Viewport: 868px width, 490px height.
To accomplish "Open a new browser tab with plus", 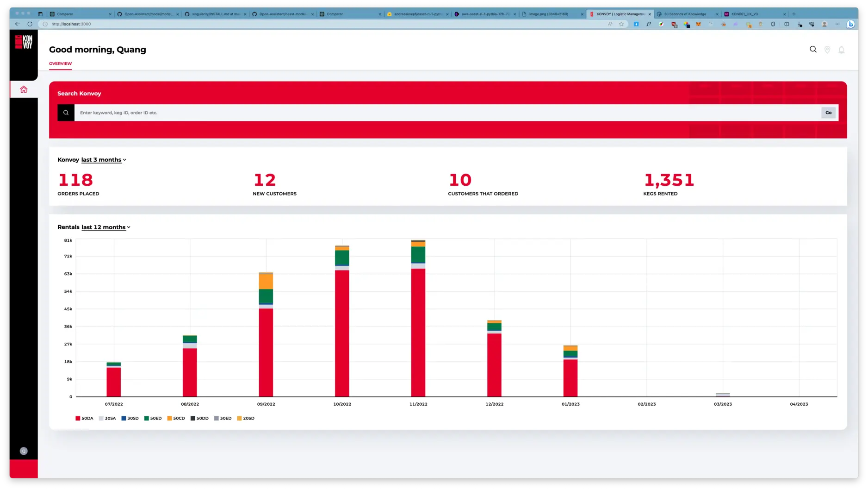I will [794, 14].
